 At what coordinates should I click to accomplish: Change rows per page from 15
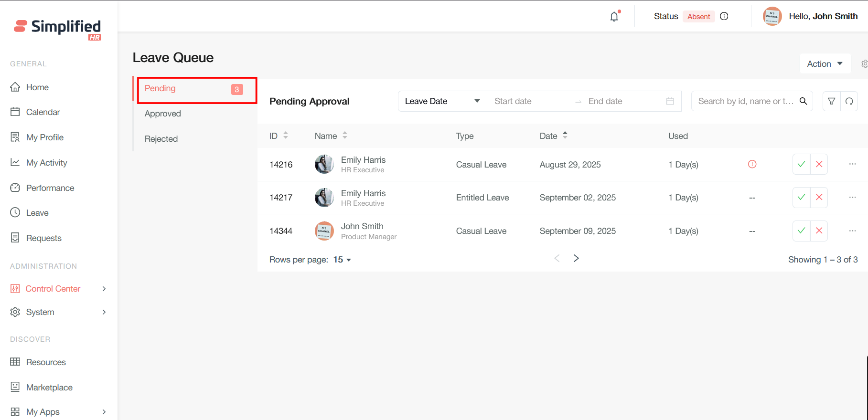342,260
